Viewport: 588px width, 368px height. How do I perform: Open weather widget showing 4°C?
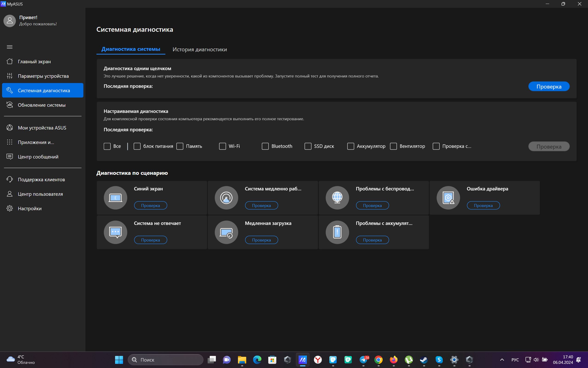tap(21, 360)
